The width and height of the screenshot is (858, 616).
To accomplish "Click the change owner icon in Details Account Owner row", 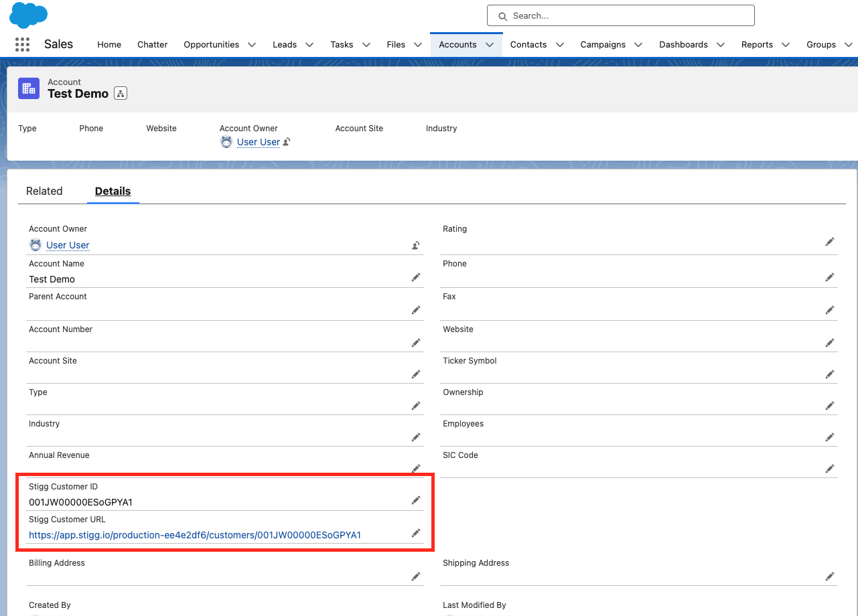I will click(x=416, y=246).
